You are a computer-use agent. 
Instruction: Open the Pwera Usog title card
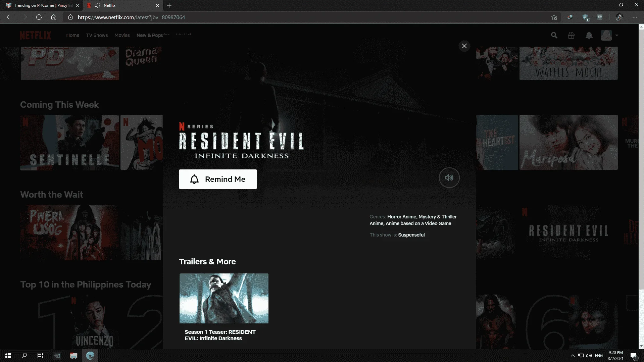[x=70, y=232]
